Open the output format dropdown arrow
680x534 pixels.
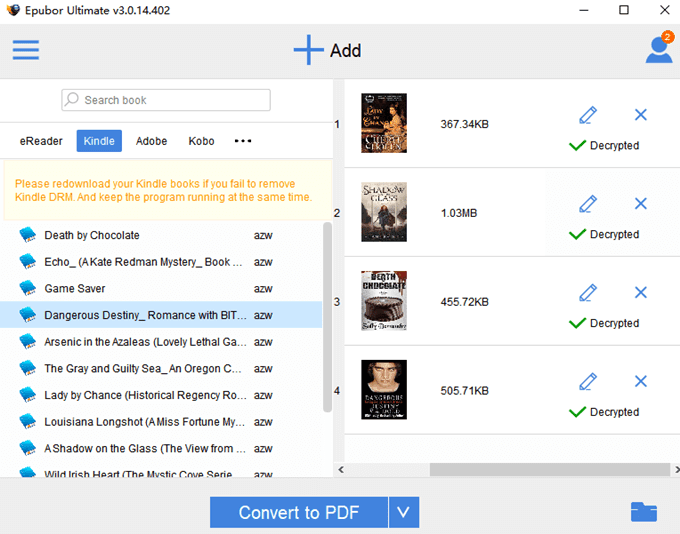click(x=404, y=512)
